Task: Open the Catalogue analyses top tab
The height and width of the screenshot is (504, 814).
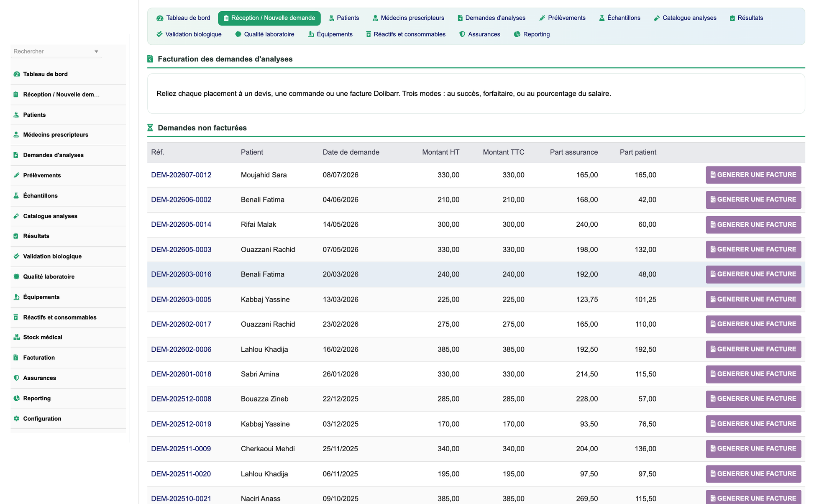Action: (x=685, y=18)
